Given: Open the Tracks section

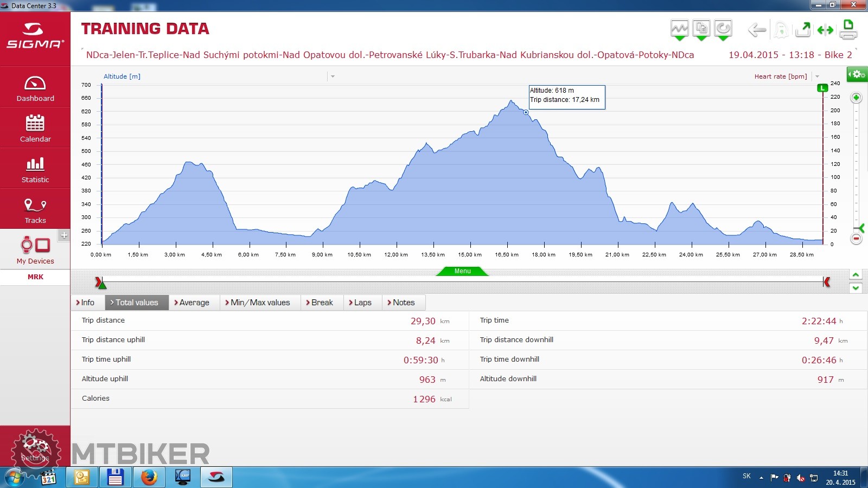Looking at the screenshot, I should (x=35, y=210).
